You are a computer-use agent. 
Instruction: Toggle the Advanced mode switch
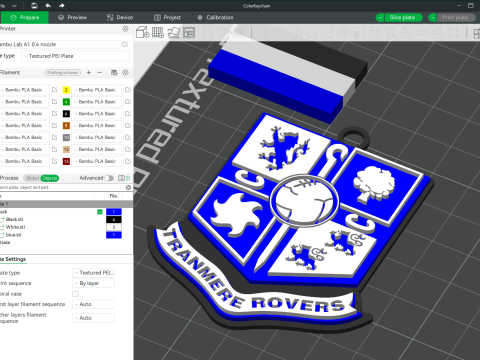[x=109, y=178]
